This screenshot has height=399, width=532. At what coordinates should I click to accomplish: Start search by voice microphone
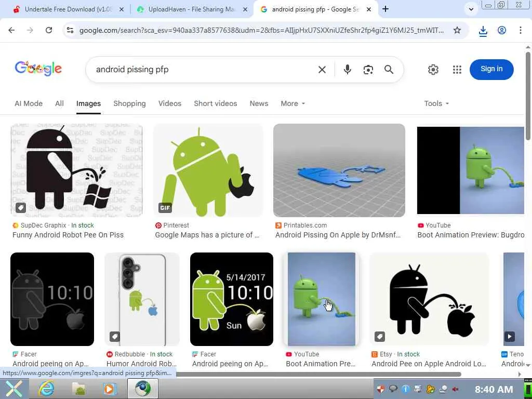tap(347, 70)
